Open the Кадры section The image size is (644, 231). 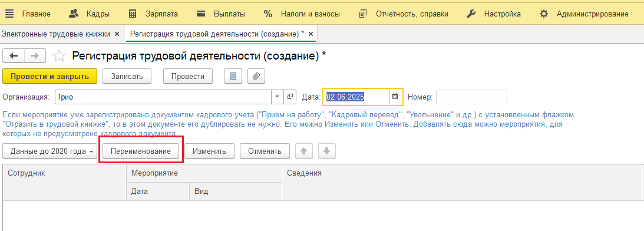[x=98, y=14]
